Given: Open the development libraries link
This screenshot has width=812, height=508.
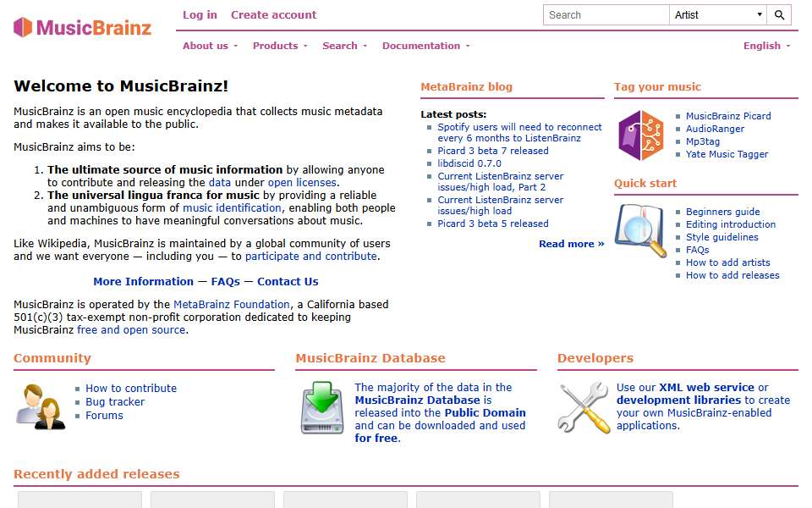Looking at the screenshot, I should click(x=678, y=400).
